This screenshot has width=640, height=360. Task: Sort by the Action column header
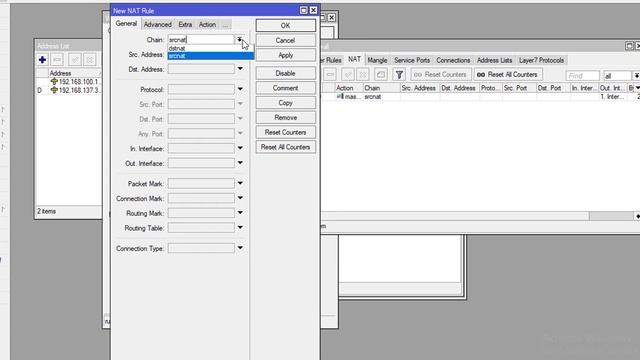pyautogui.click(x=349, y=88)
